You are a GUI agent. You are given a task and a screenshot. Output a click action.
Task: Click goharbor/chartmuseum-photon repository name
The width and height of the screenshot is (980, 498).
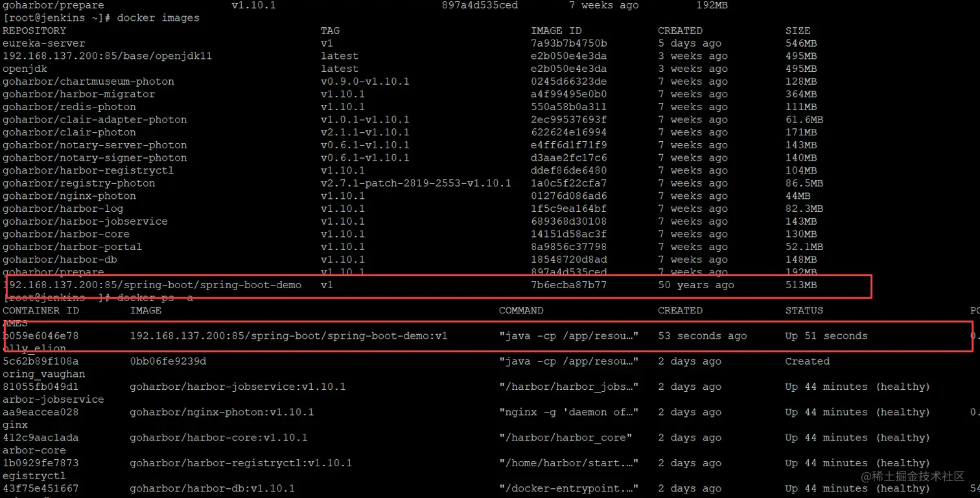88,82
